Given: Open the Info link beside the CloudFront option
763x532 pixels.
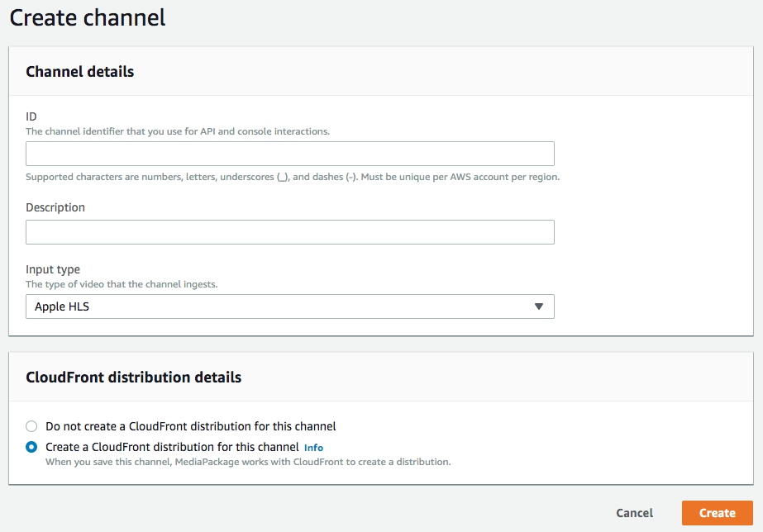Looking at the screenshot, I should [313, 448].
